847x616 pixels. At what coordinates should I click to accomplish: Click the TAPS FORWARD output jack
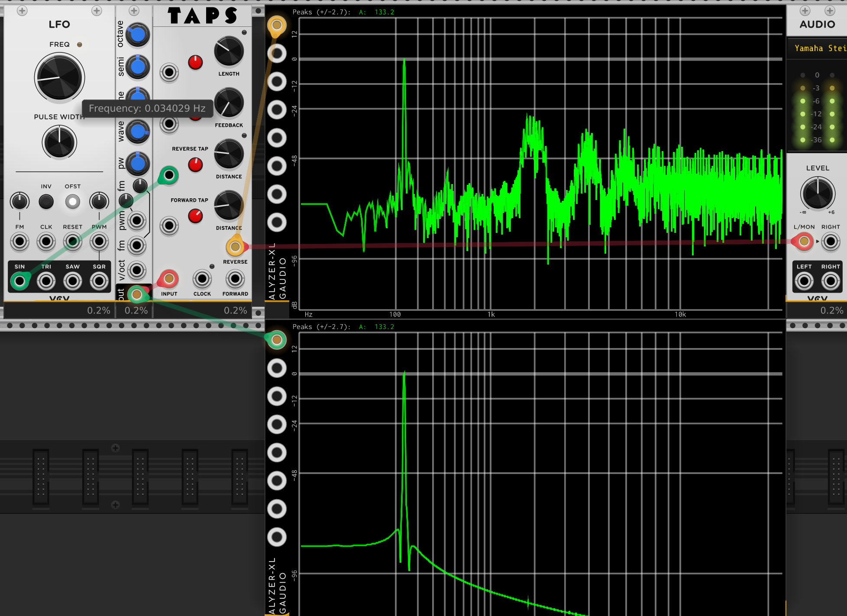(x=235, y=279)
